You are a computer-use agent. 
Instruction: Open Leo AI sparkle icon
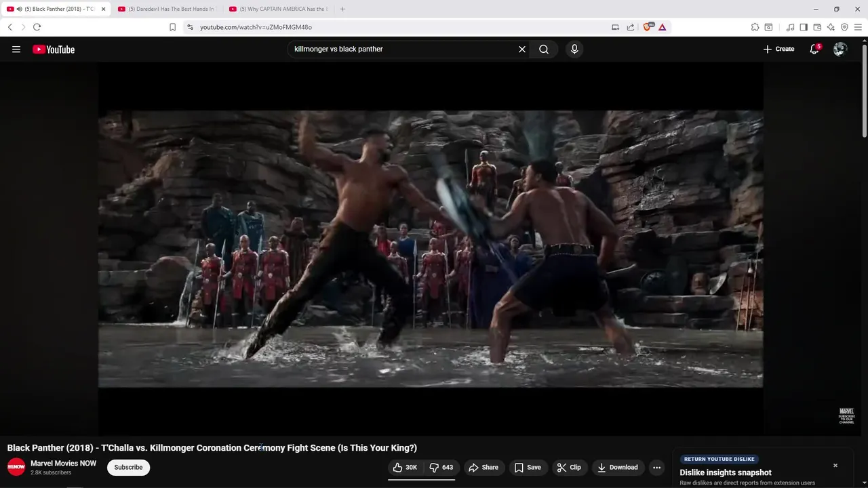(831, 27)
